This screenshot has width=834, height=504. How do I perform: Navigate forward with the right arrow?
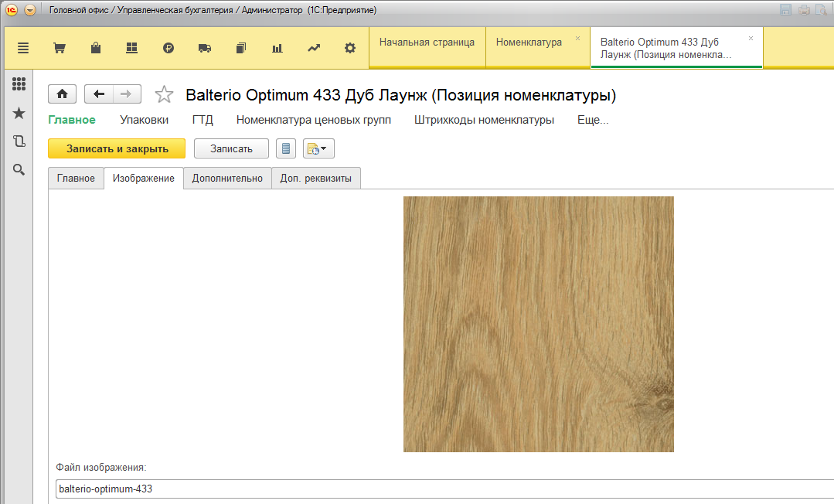pyautogui.click(x=127, y=94)
